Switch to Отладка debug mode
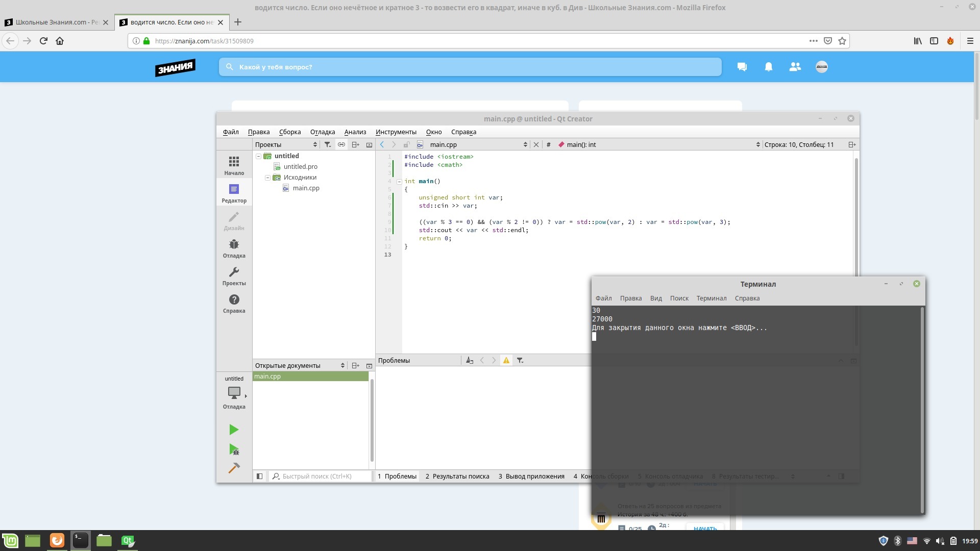 click(234, 248)
